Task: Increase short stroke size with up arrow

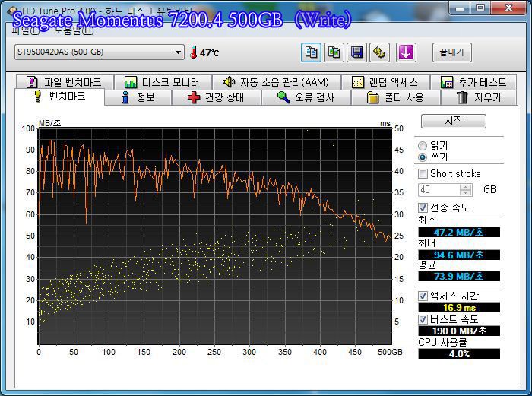Action: pyautogui.click(x=466, y=187)
